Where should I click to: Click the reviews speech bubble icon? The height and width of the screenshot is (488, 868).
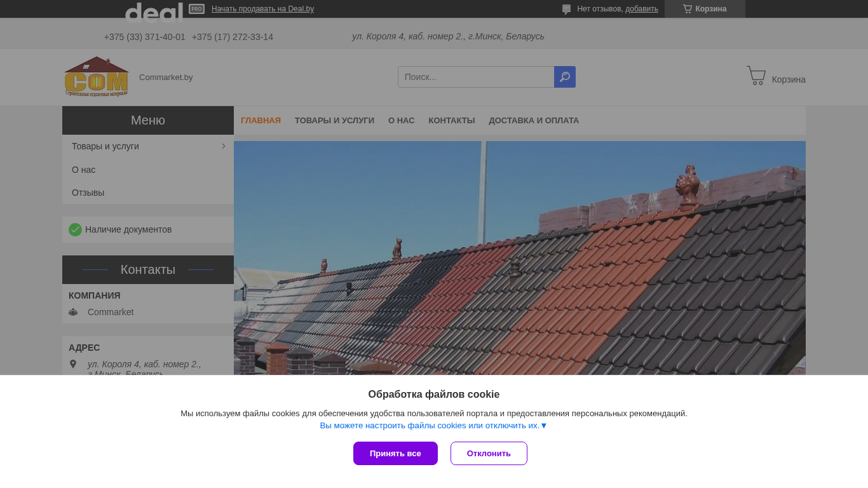point(566,9)
